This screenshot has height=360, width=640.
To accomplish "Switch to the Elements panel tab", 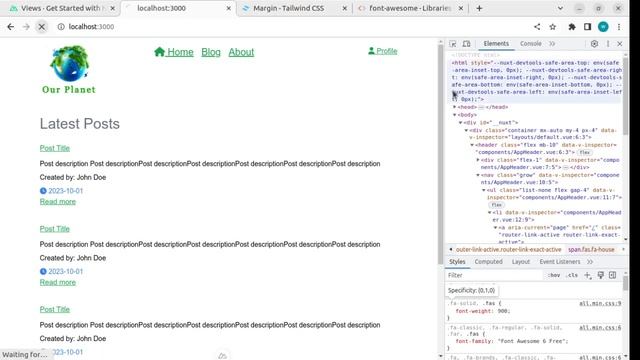I will [x=496, y=44].
